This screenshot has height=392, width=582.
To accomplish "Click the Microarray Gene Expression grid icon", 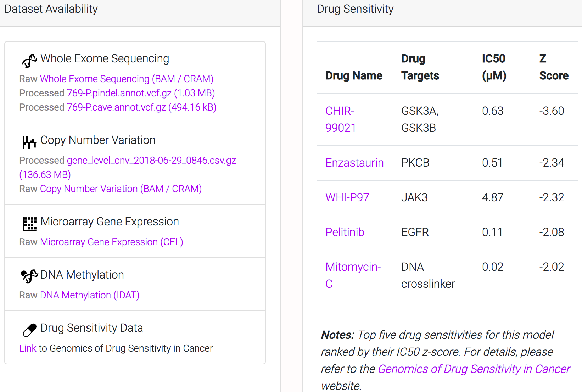I will [x=29, y=224].
